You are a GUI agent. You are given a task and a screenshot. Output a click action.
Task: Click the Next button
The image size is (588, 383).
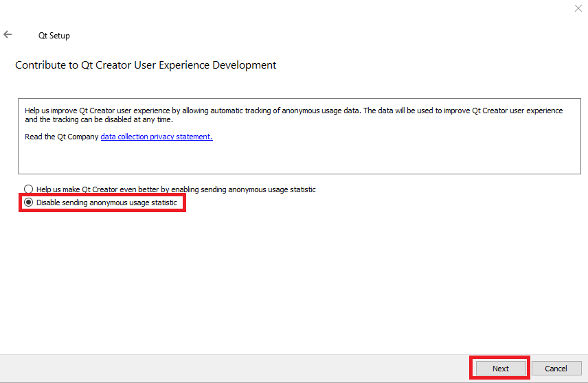tap(501, 369)
